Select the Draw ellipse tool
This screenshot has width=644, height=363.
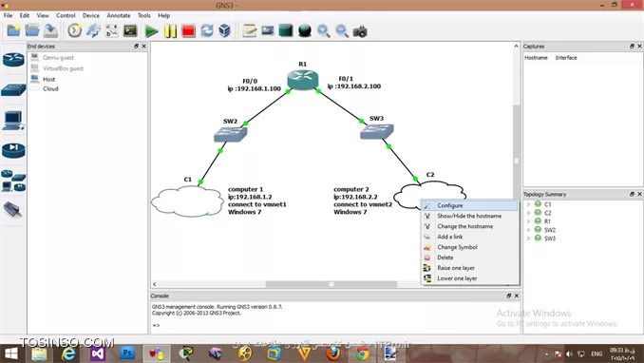(x=304, y=30)
